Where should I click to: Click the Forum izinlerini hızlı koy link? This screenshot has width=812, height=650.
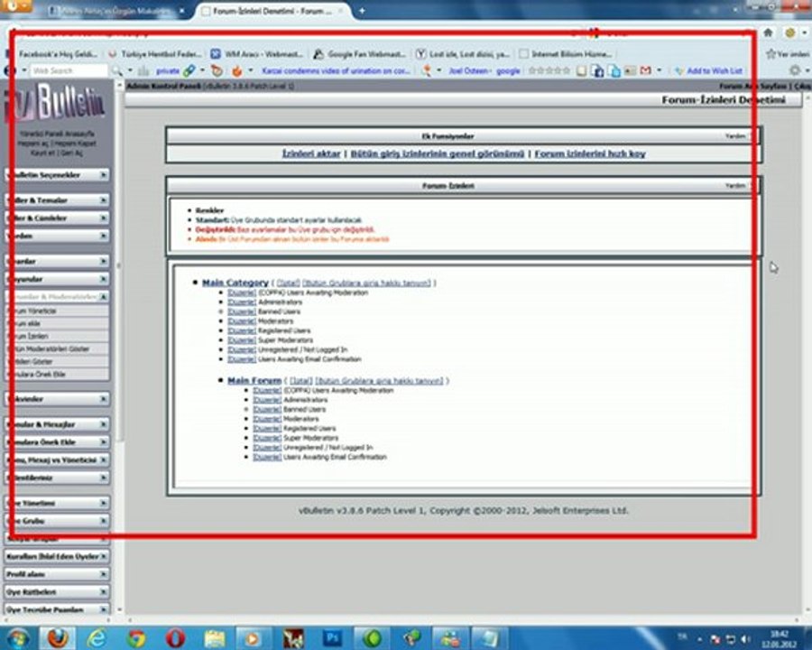click(x=590, y=154)
